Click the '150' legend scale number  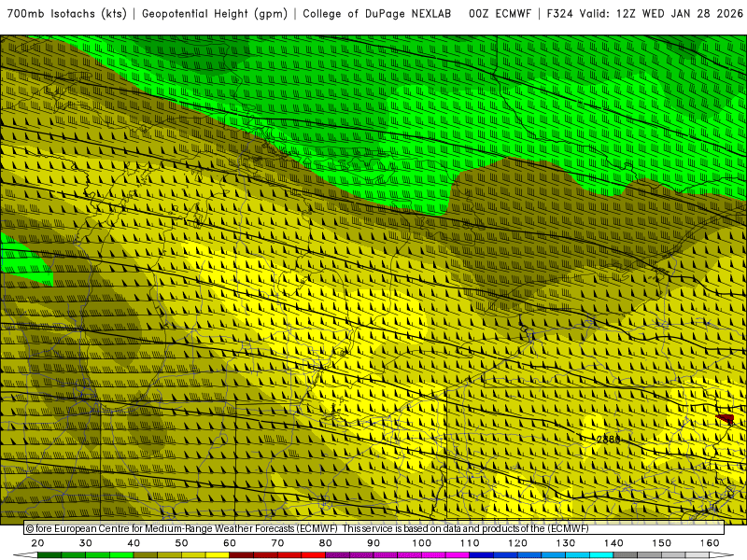click(662, 543)
